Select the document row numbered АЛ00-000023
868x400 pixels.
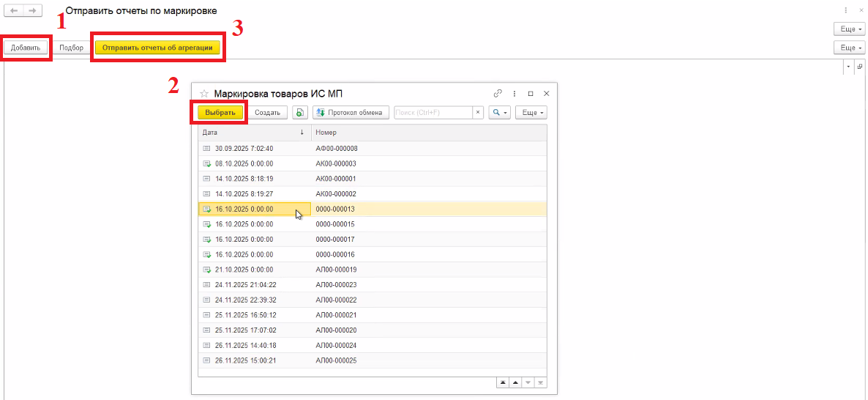coord(336,285)
